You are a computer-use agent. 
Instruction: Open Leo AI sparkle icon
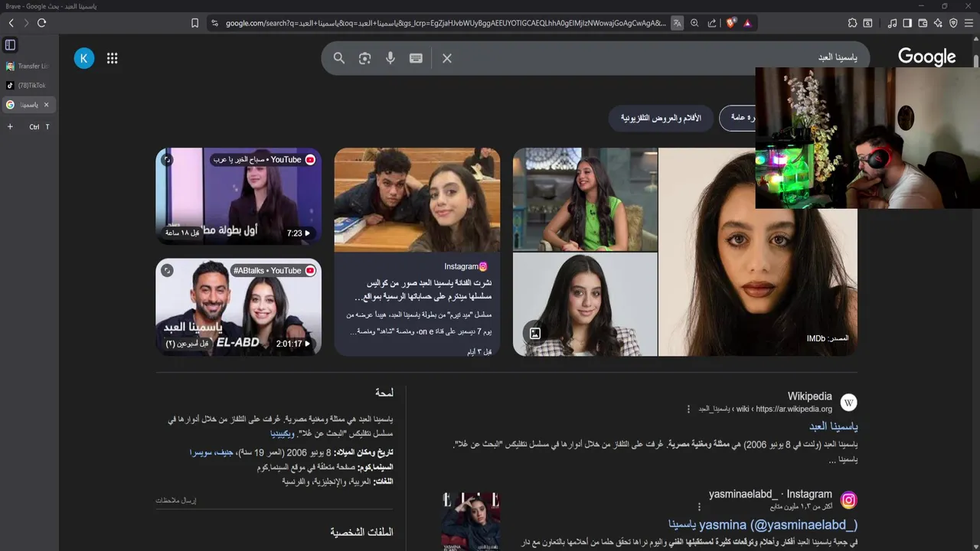pyautogui.click(x=938, y=23)
